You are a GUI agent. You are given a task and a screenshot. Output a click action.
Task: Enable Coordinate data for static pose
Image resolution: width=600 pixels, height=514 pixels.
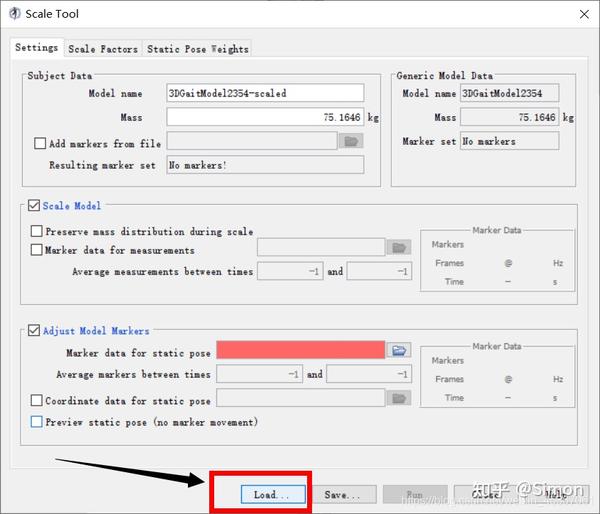click(36, 400)
